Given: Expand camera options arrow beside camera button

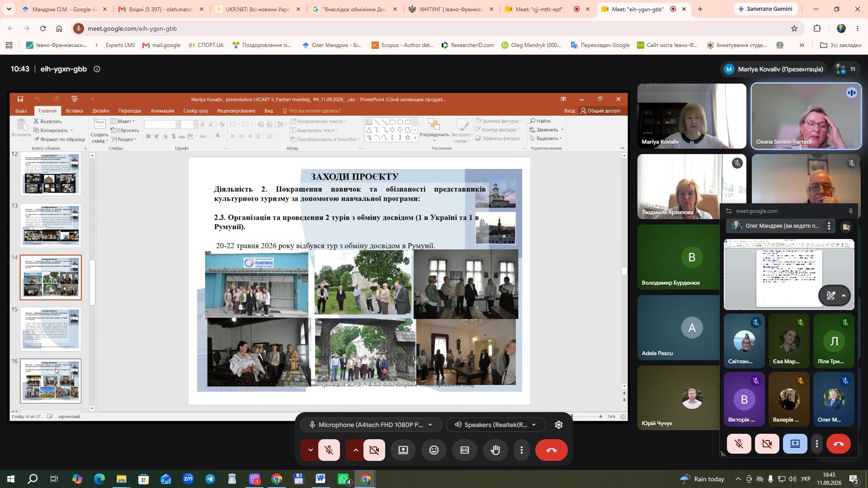Looking at the screenshot, I should coord(355,450).
